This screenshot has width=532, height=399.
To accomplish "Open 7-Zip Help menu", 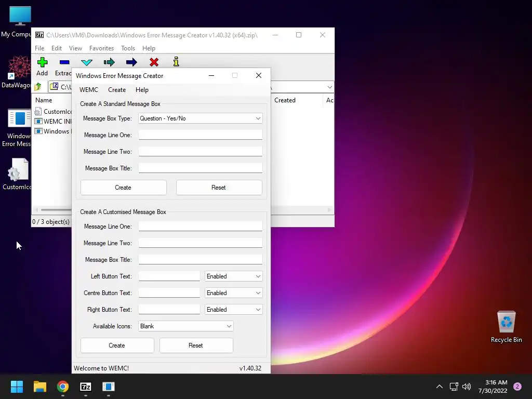I will coord(149,48).
